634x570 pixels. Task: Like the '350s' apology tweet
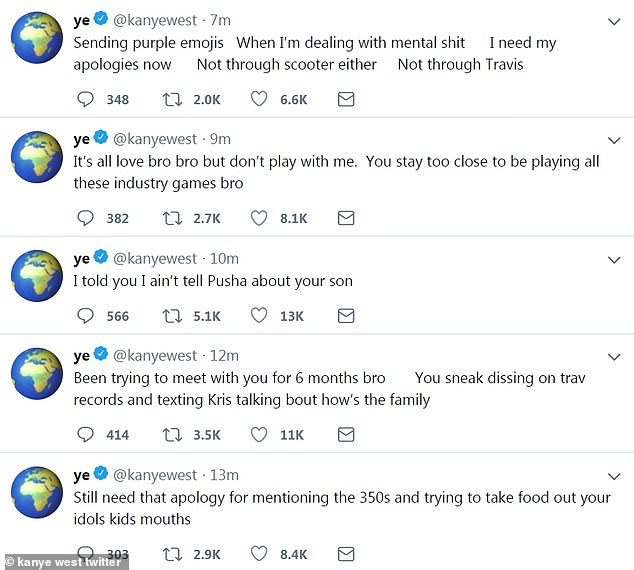point(259,552)
